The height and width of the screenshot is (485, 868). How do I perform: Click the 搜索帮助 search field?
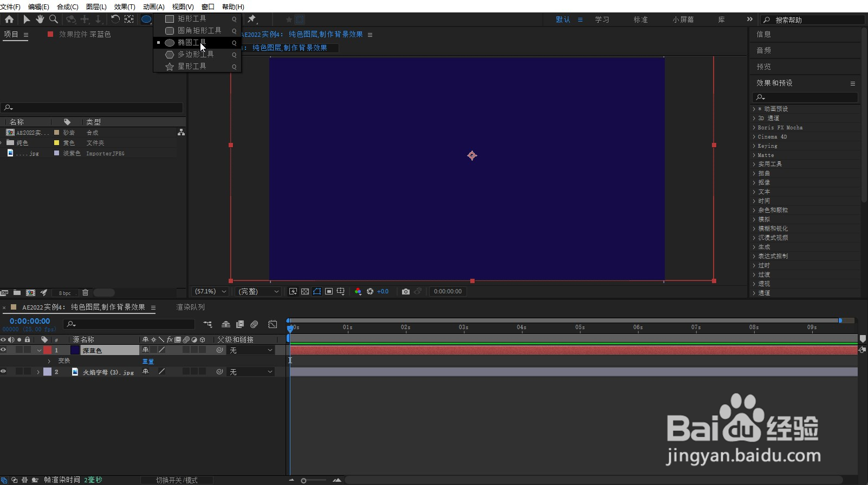[812, 19]
